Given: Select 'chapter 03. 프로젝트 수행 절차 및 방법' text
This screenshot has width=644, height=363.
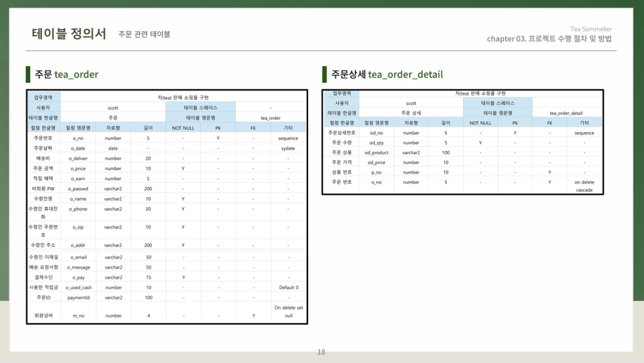Looking at the screenshot, I should coord(549,39).
